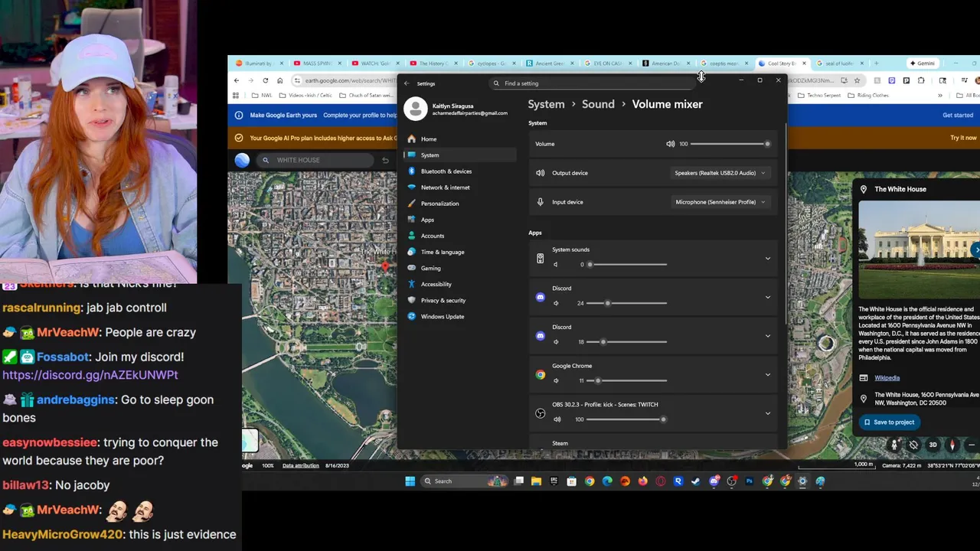
Task: Open Apps settings page
Action: point(460,220)
